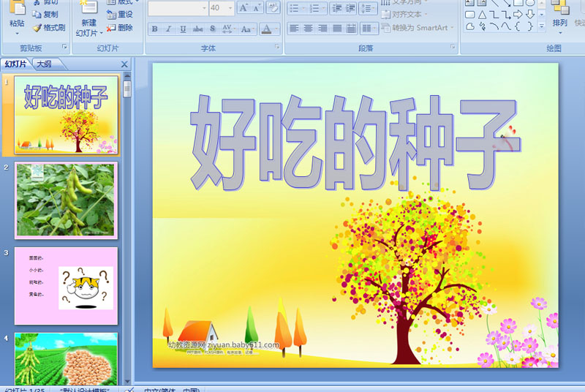Select the right arrow shape in shapes gallery
This screenshot has width=585, height=392.
[x=518, y=15]
